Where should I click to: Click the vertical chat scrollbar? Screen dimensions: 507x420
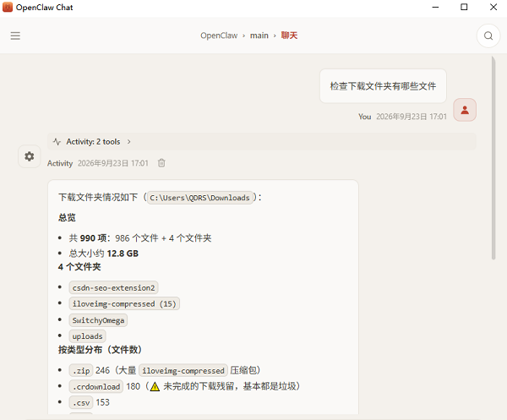(493, 158)
